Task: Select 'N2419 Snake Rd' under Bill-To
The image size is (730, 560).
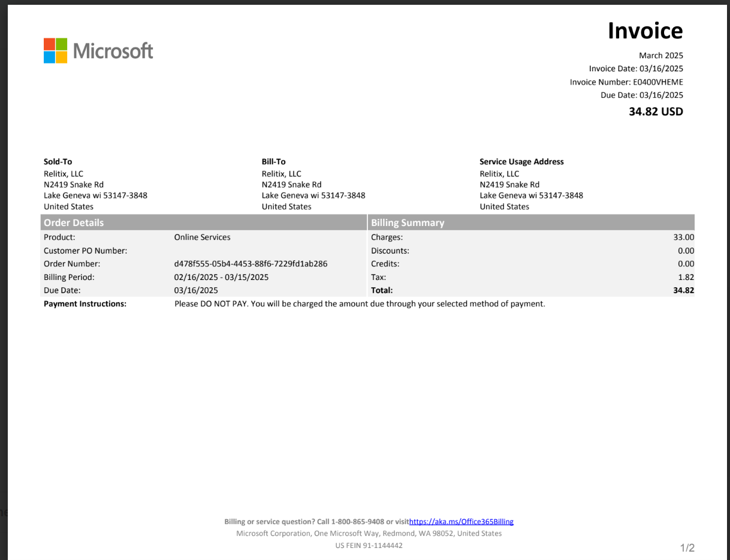Action: (x=291, y=185)
